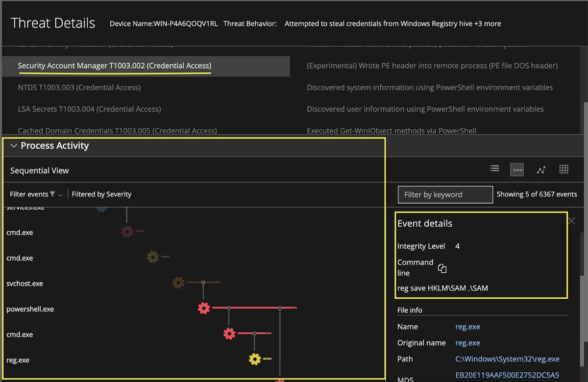Screen dimensions: 588x382
Task: Open the graph view icon
Action: click(541, 169)
